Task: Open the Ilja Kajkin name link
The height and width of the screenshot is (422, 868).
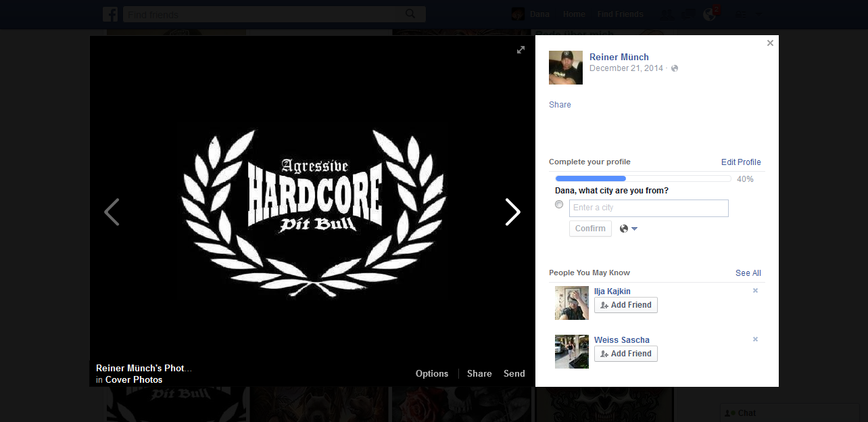Action: 612,291
